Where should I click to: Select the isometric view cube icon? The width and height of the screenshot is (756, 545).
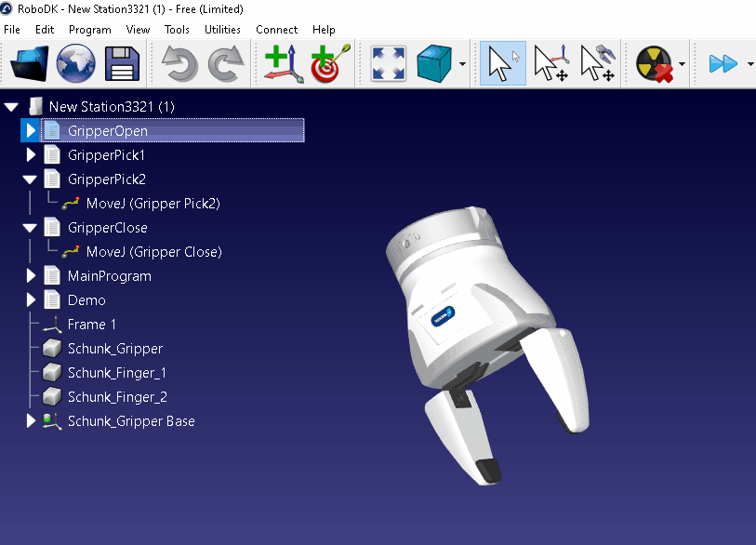tap(434, 63)
